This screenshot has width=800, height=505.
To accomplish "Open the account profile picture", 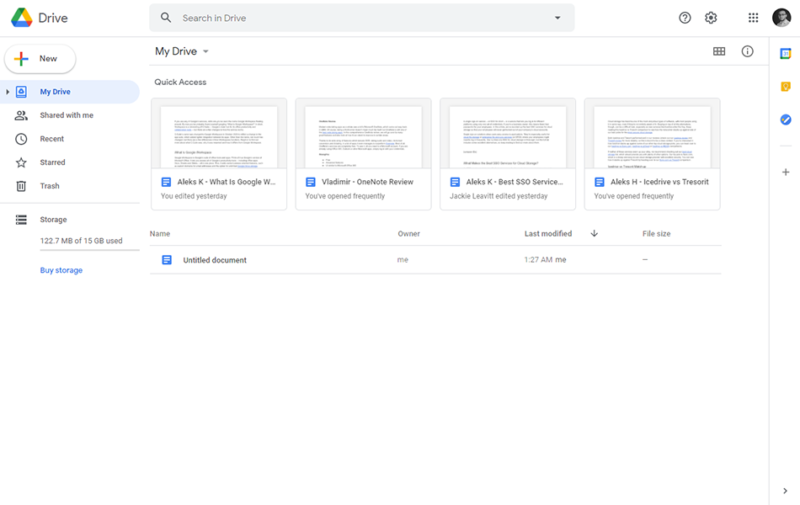I will click(781, 18).
